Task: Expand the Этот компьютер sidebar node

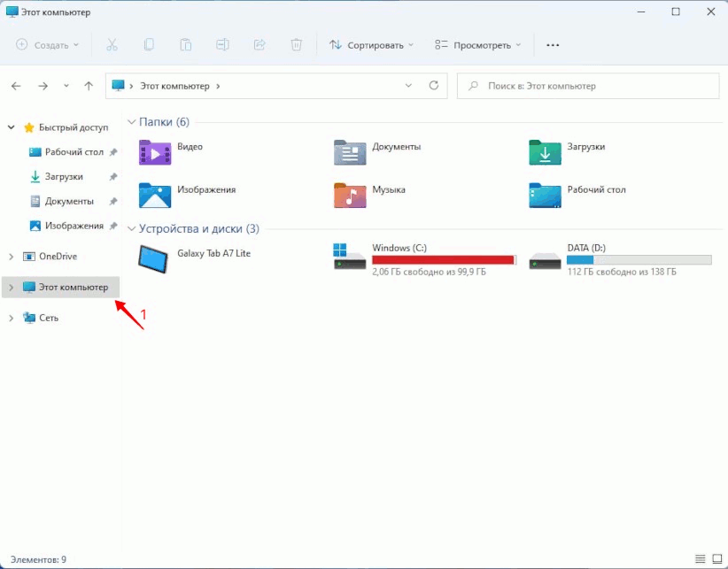Action: (12, 288)
